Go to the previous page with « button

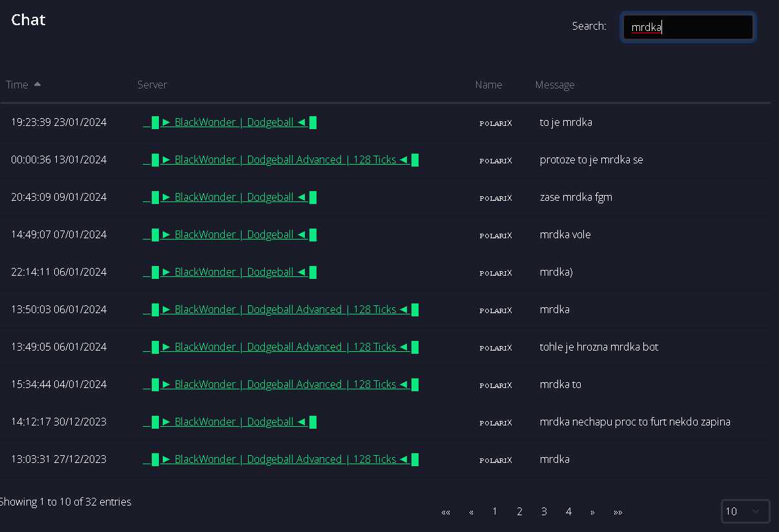tap(472, 512)
